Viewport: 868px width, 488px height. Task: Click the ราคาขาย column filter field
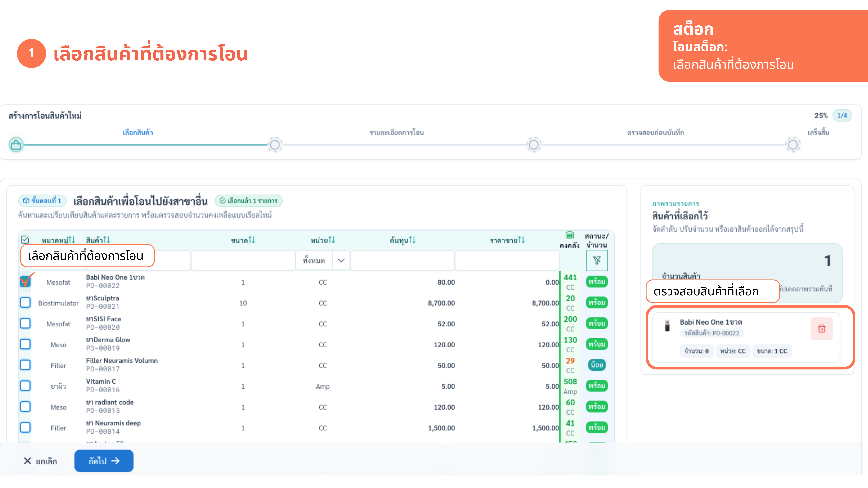coord(507,260)
